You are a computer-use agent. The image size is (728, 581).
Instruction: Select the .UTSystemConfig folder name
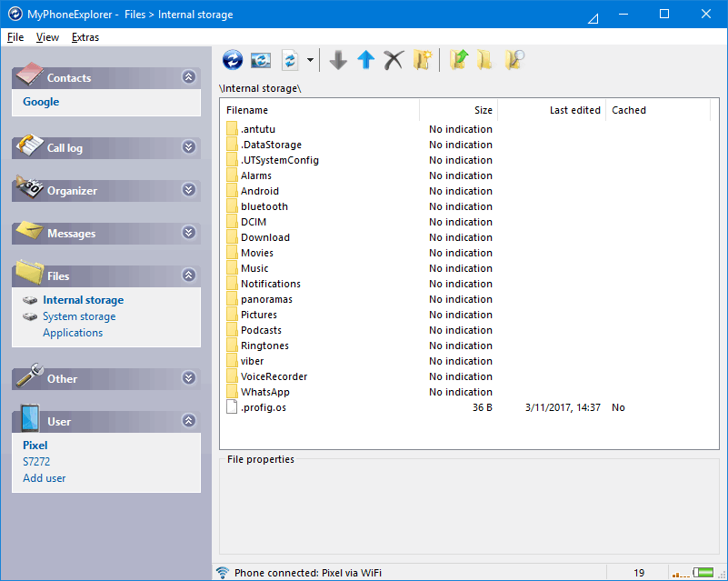pyautogui.click(x=280, y=160)
